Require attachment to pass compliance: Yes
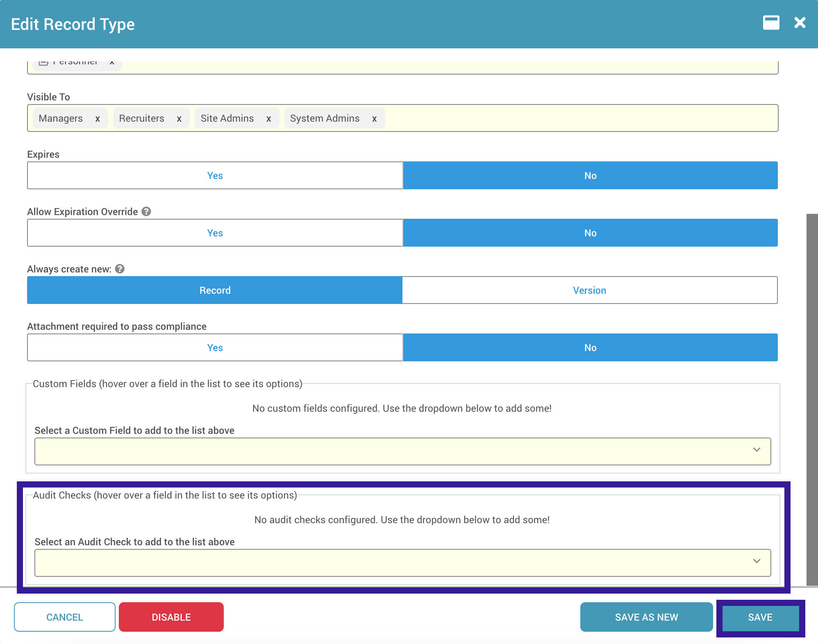This screenshot has height=644, width=818. [215, 347]
